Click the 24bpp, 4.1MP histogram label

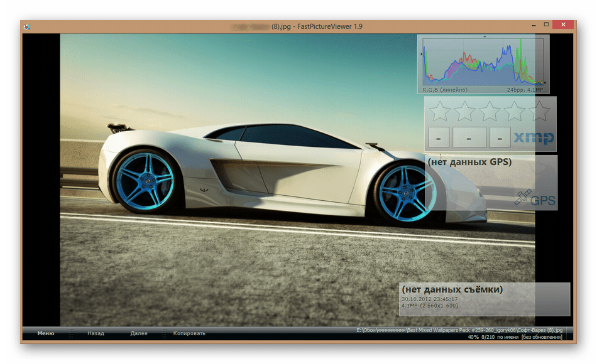pos(525,90)
